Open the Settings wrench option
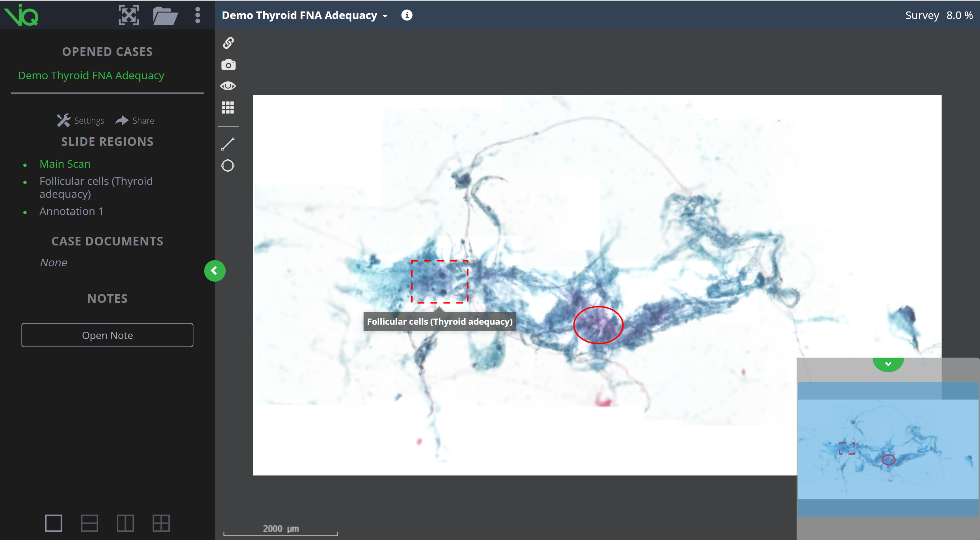The height and width of the screenshot is (540, 980). (80, 121)
